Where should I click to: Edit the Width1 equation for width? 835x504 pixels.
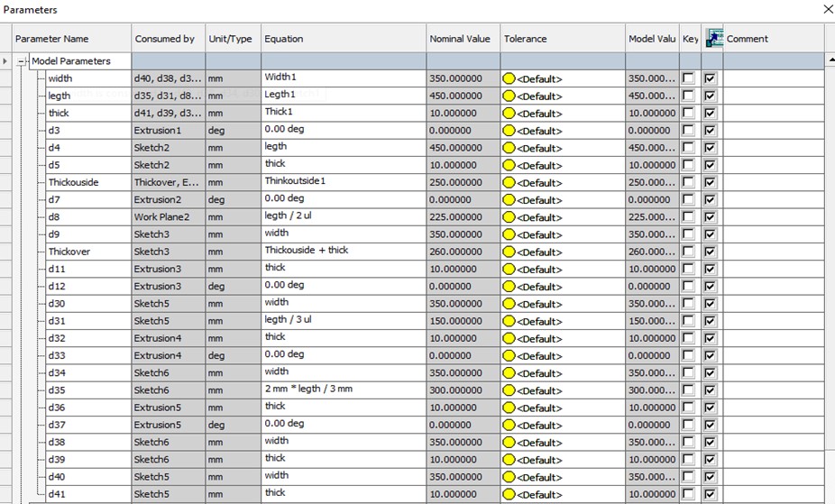[344, 78]
